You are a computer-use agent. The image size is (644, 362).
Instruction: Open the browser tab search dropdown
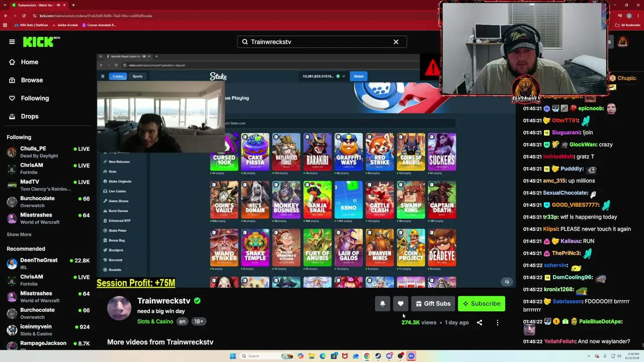tap(5, 5)
